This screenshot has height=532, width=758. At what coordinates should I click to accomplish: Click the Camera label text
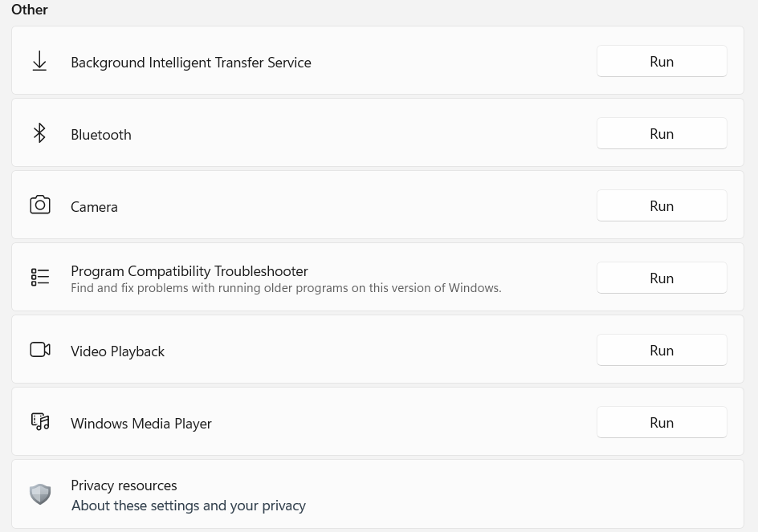(94, 207)
